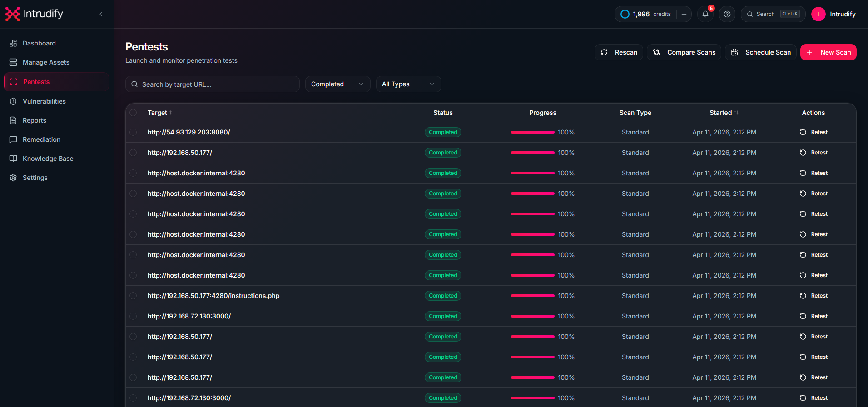Viewport: 868px width, 407px height.
Task: Click the Manage Assets server icon
Action: 13,62
